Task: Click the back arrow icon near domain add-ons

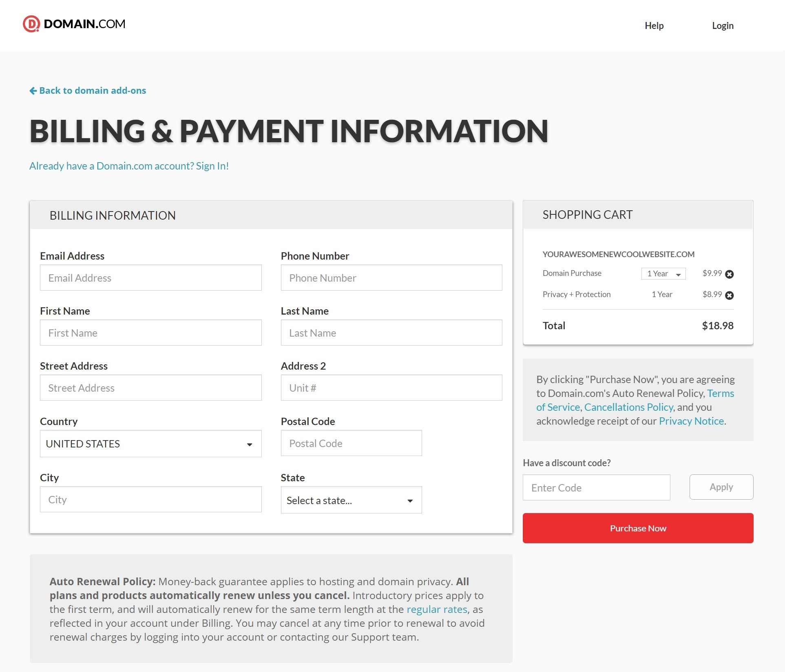Action: click(33, 90)
